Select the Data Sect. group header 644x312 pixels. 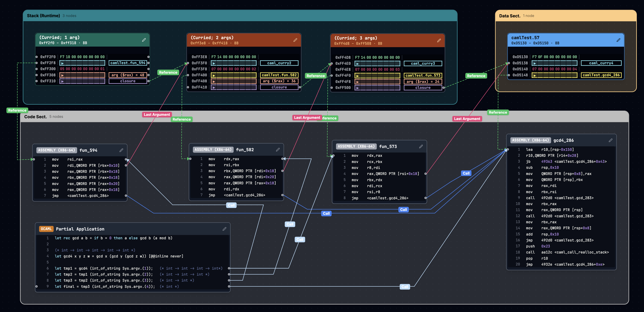566,16
